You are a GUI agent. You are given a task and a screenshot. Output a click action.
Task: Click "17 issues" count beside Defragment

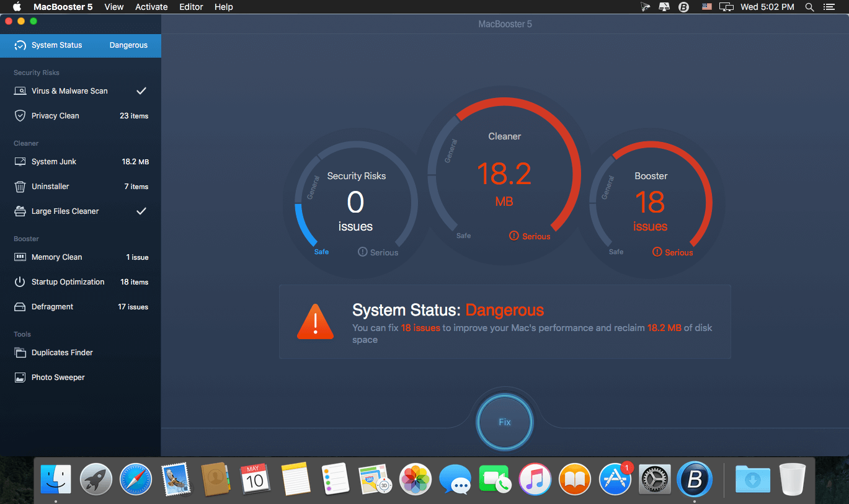pos(133,307)
